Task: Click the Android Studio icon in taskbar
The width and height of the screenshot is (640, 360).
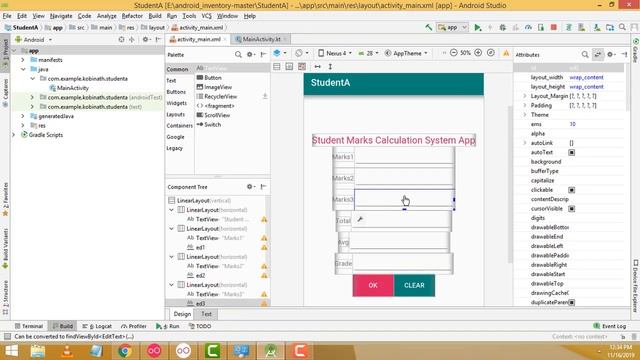Action: (271, 351)
